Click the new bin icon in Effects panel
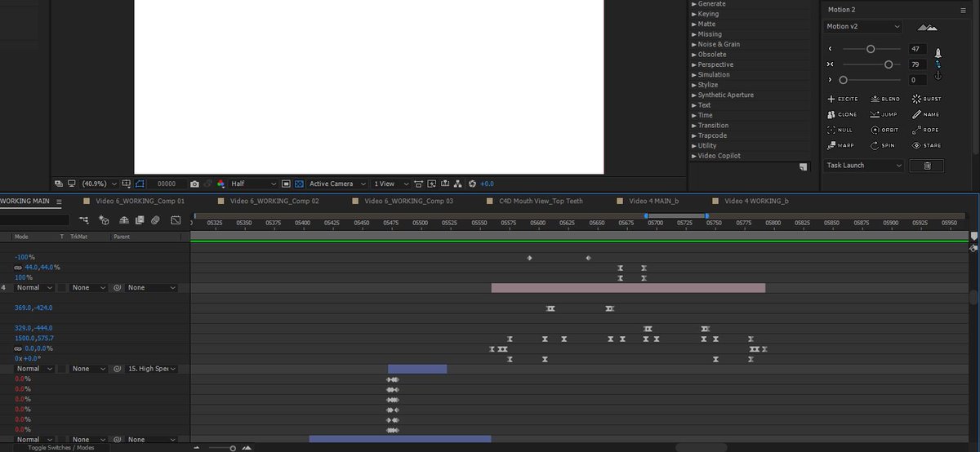Viewport: 980px width, 452px height. (x=804, y=166)
